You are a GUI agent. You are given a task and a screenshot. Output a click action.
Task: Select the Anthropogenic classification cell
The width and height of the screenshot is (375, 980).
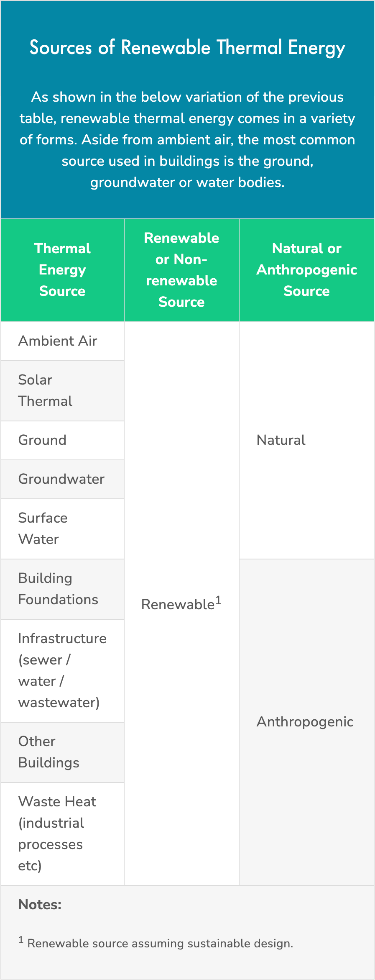click(306, 722)
